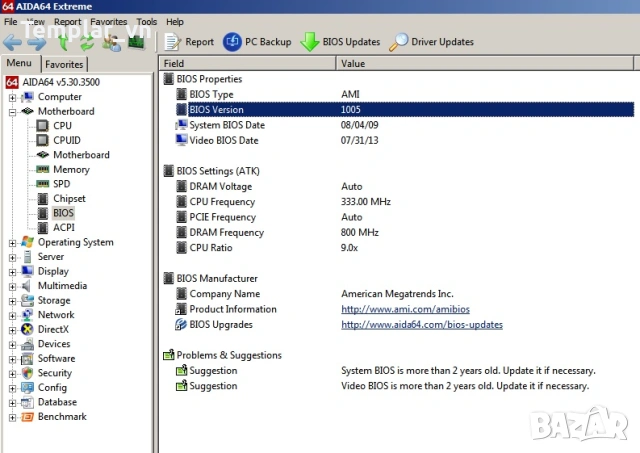Click the BIOS Updates toolbar button
Image resolution: width=640 pixels, height=453 pixels.
340,42
